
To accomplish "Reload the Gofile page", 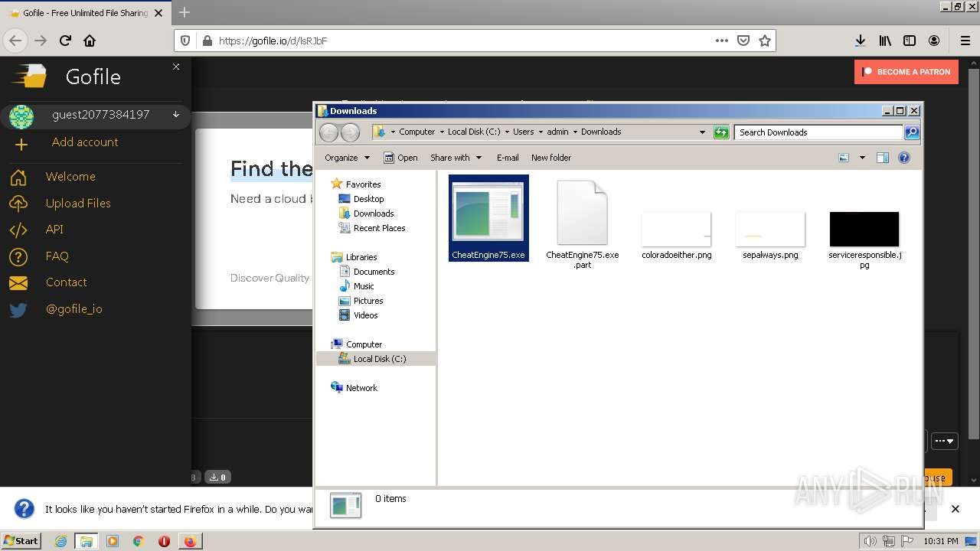I will pos(65,41).
